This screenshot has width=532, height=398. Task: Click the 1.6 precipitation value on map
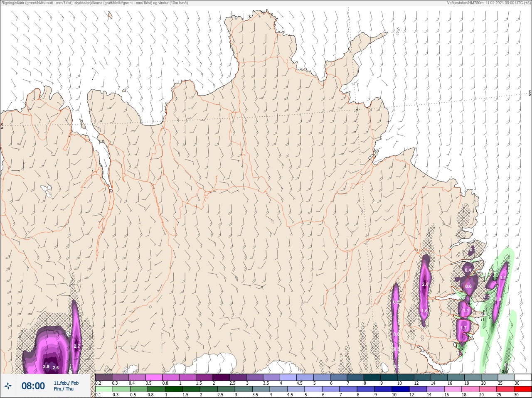(424, 311)
